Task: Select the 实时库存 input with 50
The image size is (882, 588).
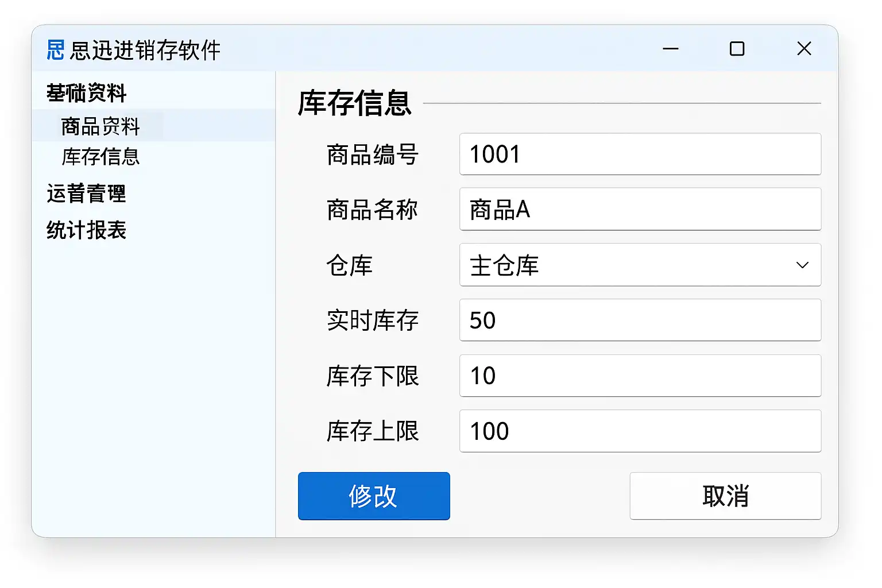Action: pos(640,320)
